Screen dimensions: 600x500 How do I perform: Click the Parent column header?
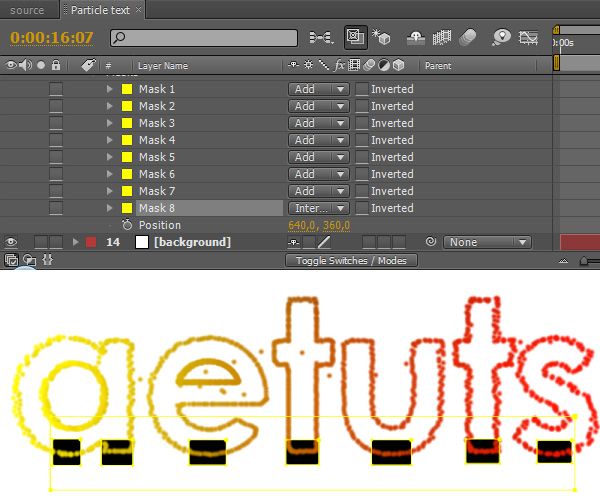(x=438, y=66)
